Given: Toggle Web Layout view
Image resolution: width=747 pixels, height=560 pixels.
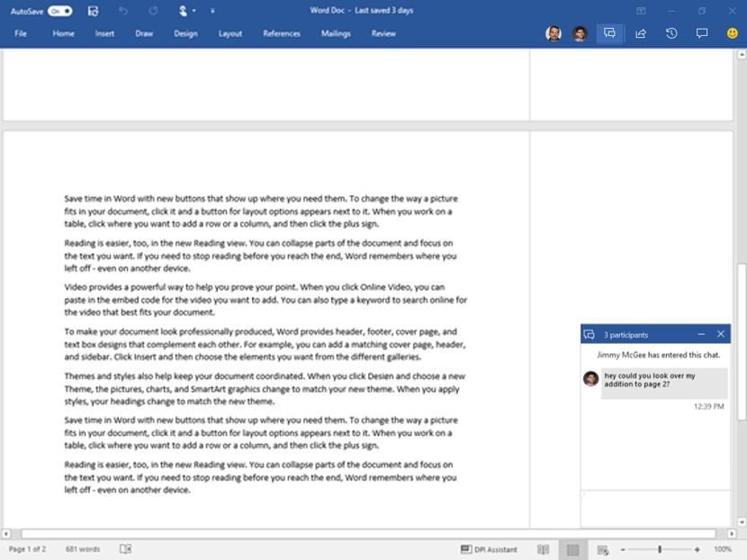Looking at the screenshot, I should pos(603,548).
